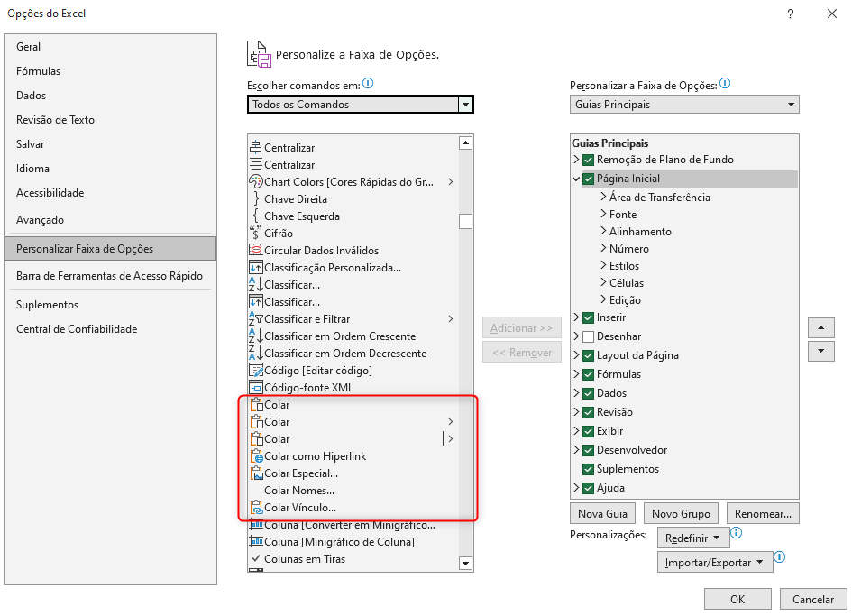Screen dimensions: 852x616
Task: Click the Nova Guia button
Action: pyautogui.click(x=602, y=513)
